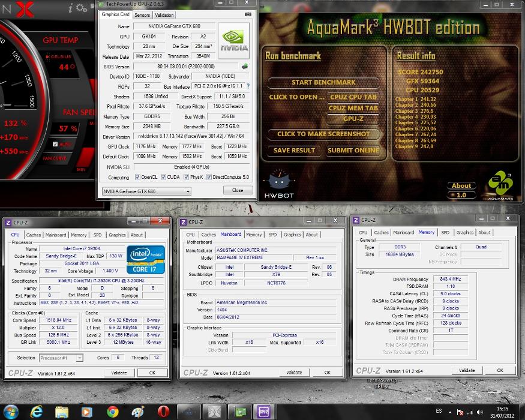Viewport: 525px width, 420px height.
Task: Switch to the Validation tab in GPU-Z
Action: pos(164,15)
